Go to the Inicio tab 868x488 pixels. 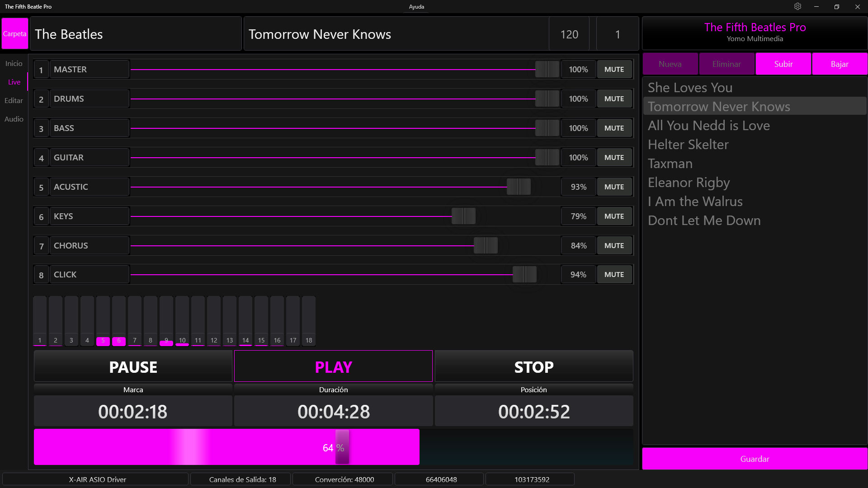pos(14,64)
